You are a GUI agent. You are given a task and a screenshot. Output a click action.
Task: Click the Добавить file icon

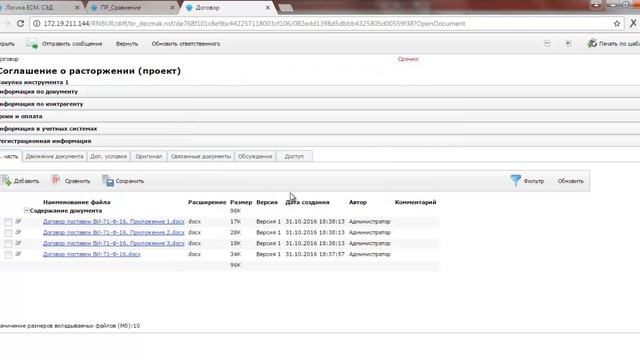[7, 180]
